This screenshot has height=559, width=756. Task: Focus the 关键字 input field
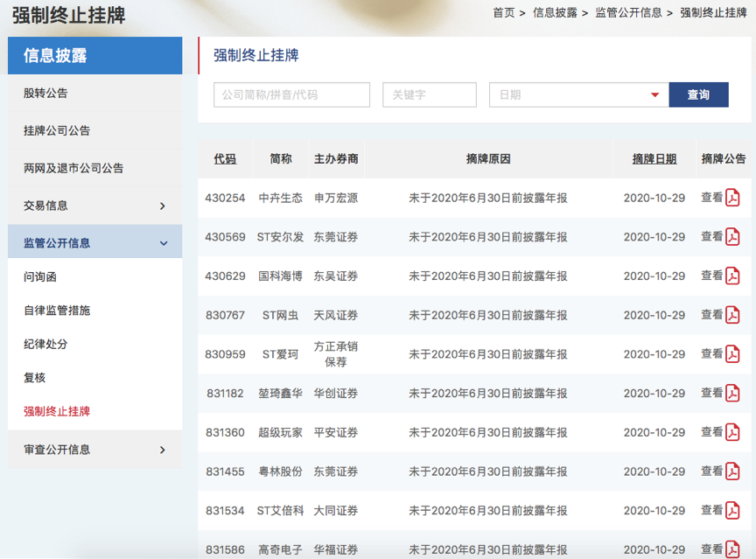tap(430, 95)
